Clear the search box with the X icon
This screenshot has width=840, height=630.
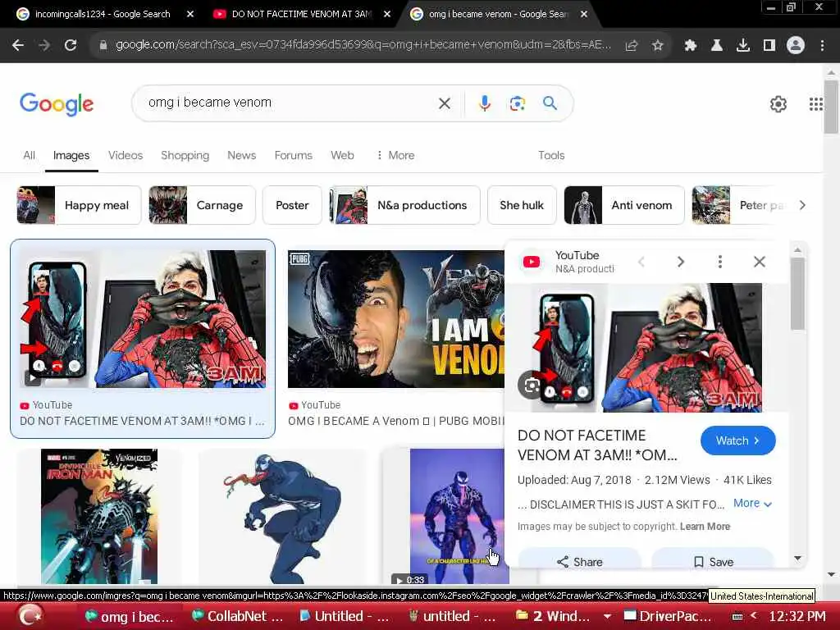point(444,103)
